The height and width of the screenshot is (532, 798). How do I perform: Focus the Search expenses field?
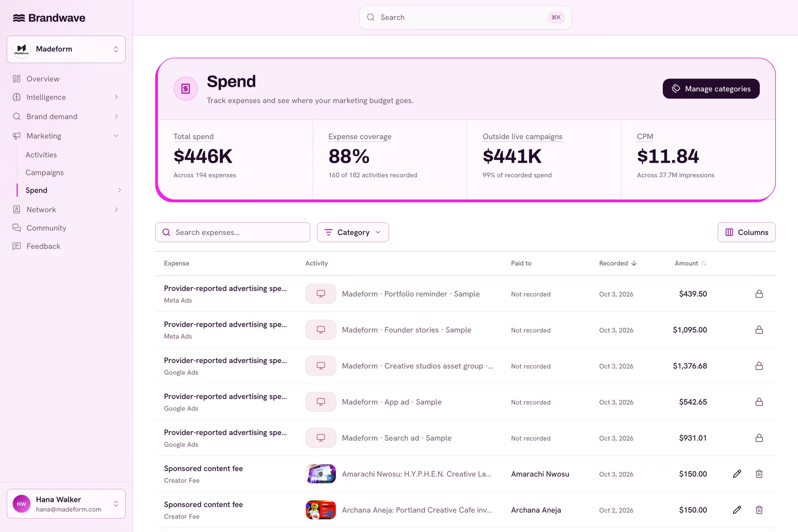[233, 232]
